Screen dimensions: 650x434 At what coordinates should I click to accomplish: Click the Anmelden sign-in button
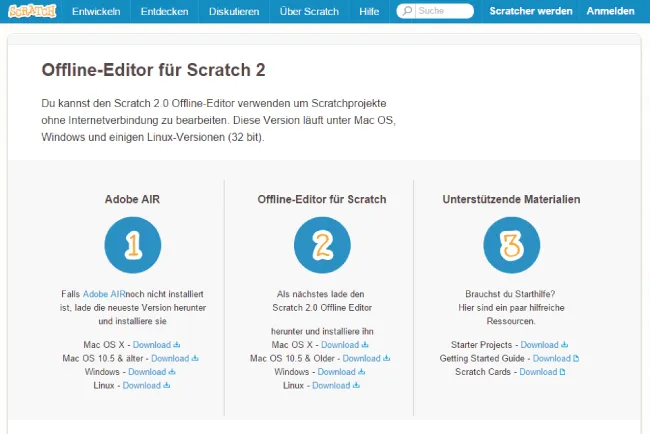tap(611, 11)
